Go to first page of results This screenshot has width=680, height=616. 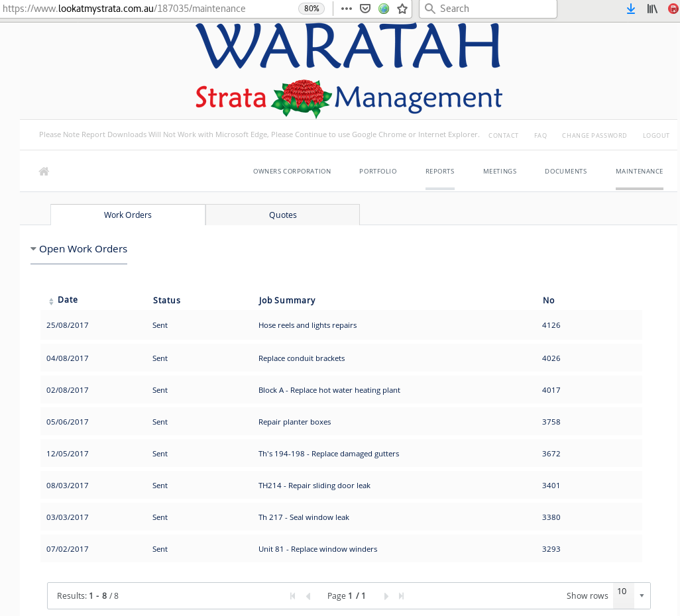pyautogui.click(x=293, y=596)
